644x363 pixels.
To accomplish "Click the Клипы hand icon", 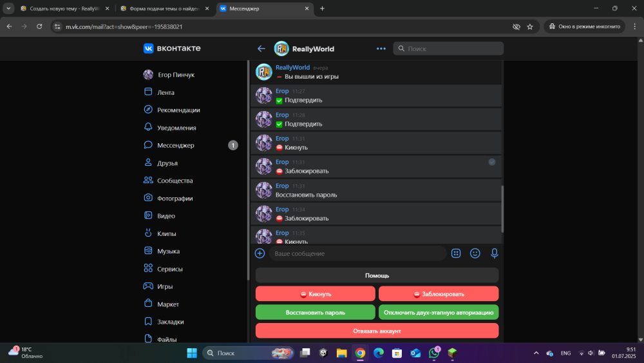I will [148, 233].
